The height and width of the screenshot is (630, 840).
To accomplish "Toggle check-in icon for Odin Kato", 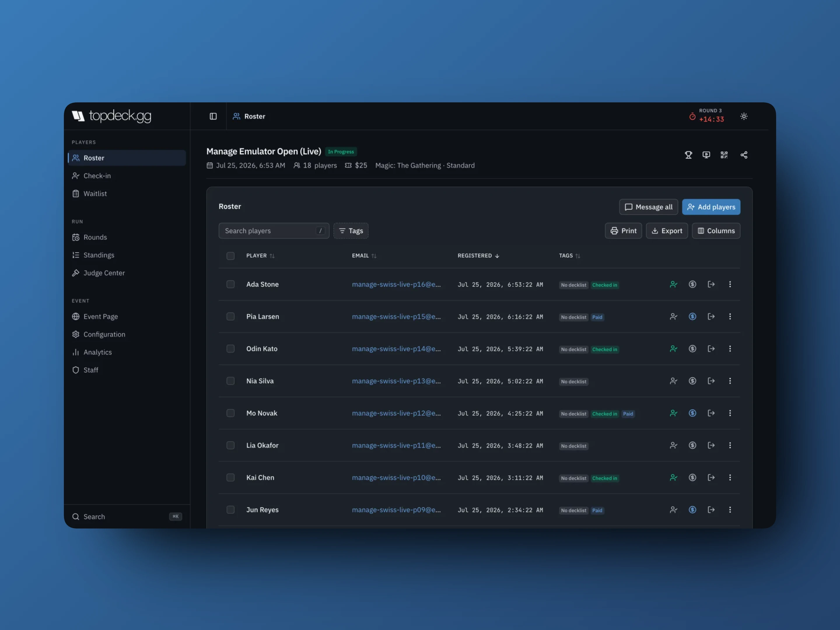I will click(673, 349).
